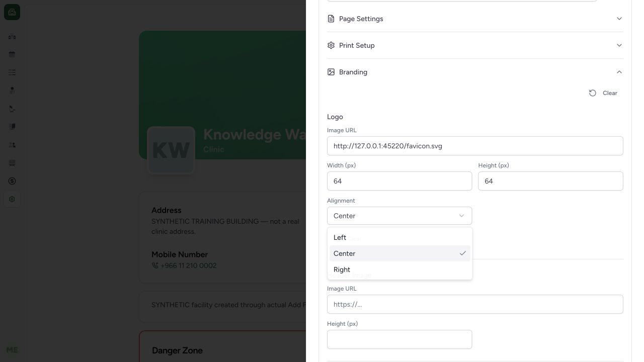Choose Center in the alignment list
The image size is (644, 362).
click(x=399, y=253)
